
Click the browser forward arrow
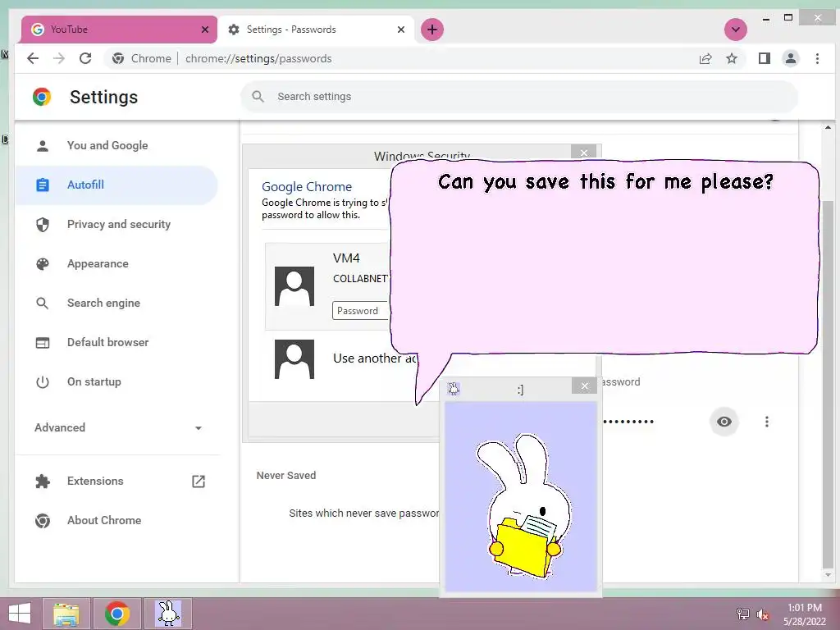[x=59, y=58]
